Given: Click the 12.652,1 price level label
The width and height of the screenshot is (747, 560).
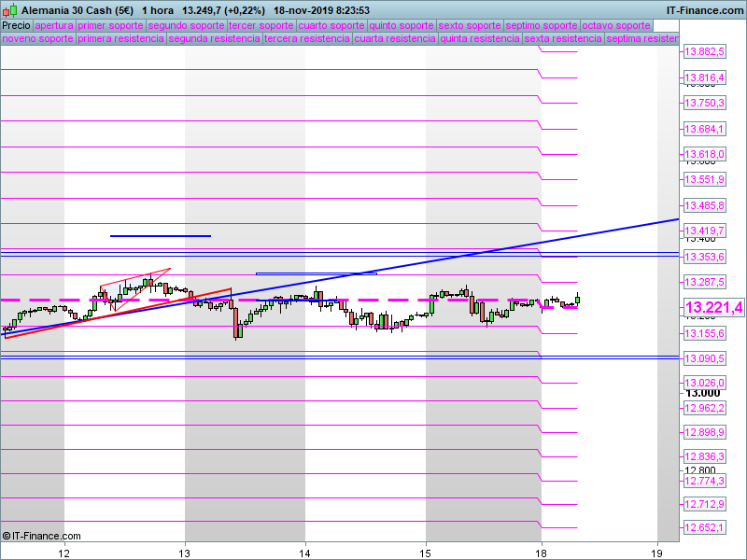Looking at the screenshot, I should click(705, 528).
